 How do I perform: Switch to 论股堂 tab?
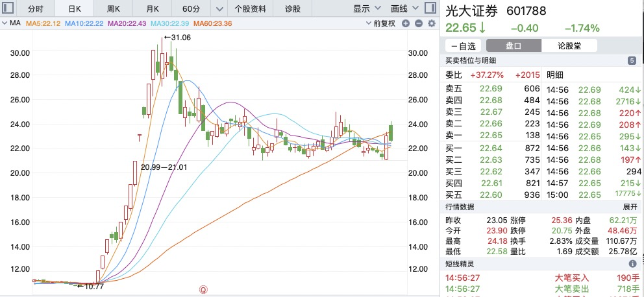click(569, 45)
